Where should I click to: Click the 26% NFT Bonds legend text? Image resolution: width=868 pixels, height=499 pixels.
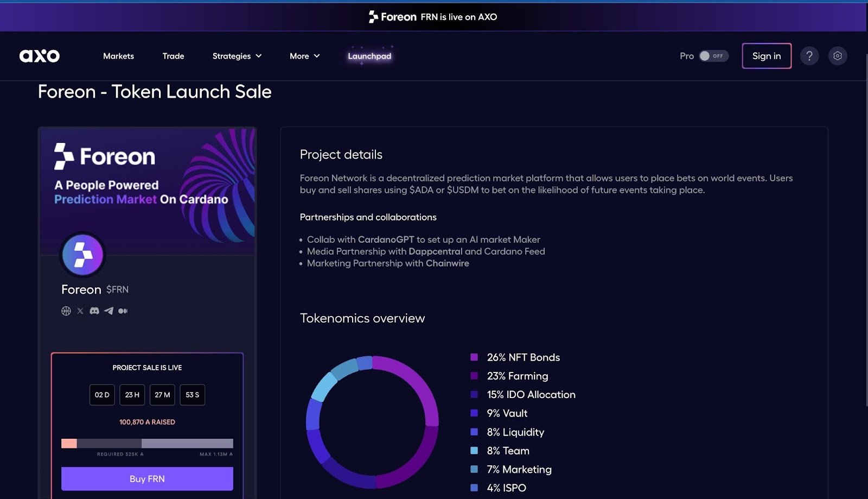coord(524,357)
